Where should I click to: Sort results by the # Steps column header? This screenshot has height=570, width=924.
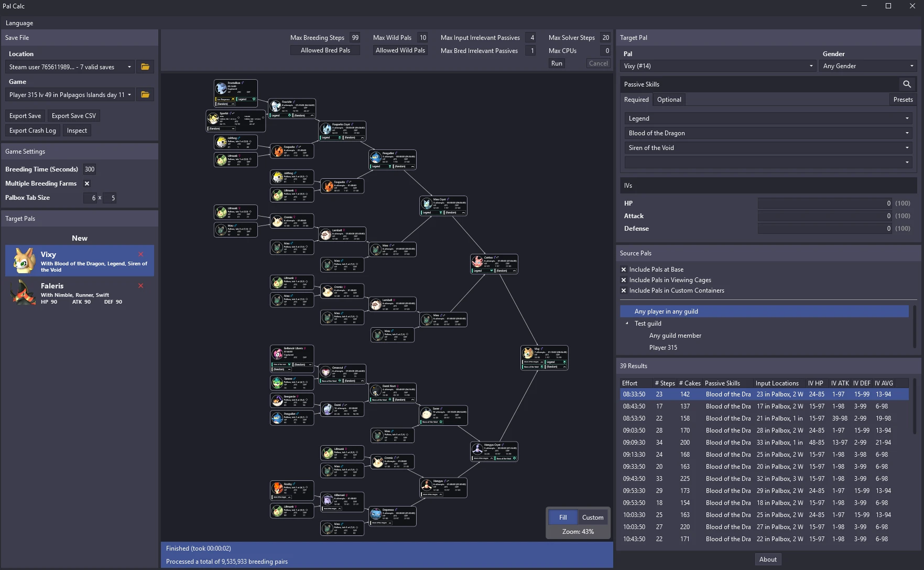pyautogui.click(x=665, y=383)
